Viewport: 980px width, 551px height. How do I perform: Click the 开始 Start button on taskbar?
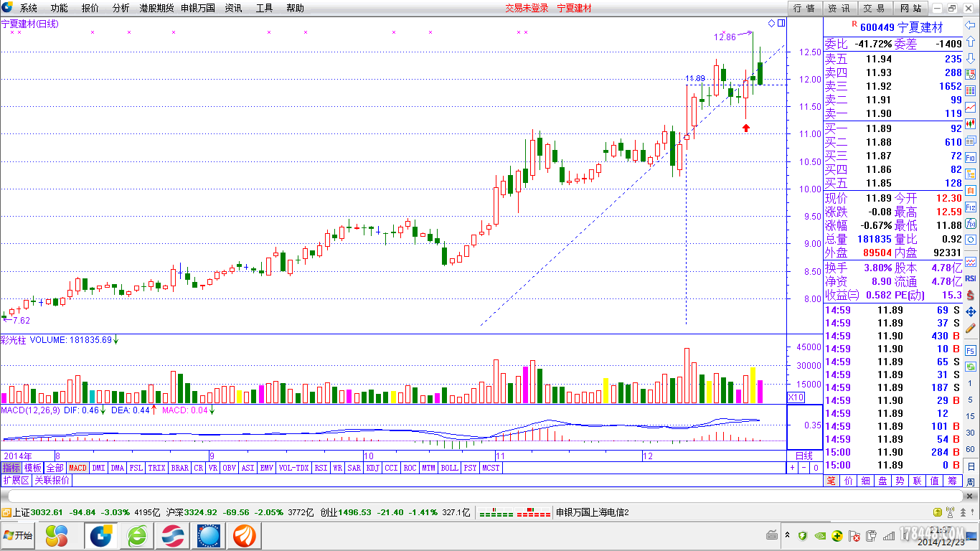click(x=19, y=536)
